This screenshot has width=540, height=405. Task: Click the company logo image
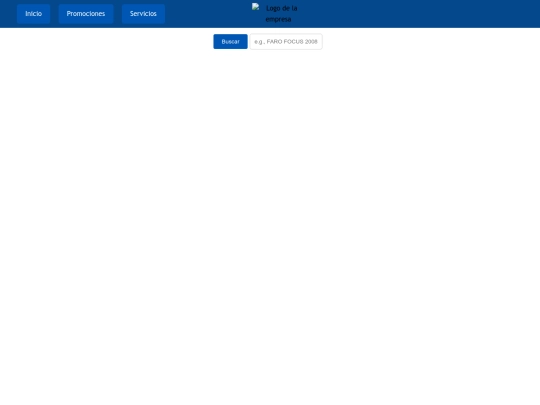point(278,14)
